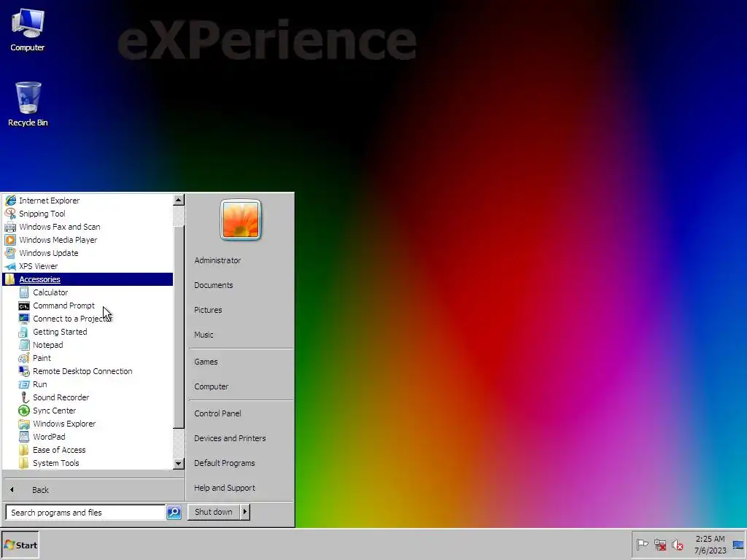The height and width of the screenshot is (560, 747).
Task: Open the Run icon in Accessories
Action: [24, 384]
